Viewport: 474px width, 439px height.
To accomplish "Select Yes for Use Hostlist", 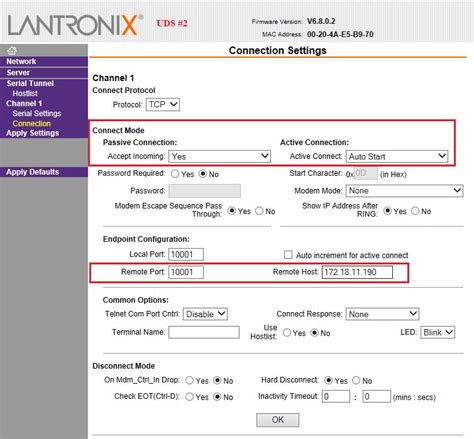I will tap(287, 333).
